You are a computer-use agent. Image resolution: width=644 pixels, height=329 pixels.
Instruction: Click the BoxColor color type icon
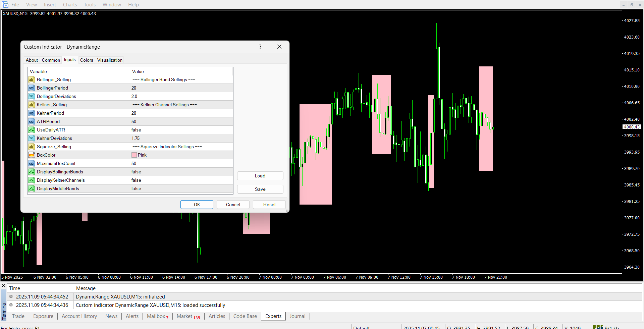pos(31,155)
